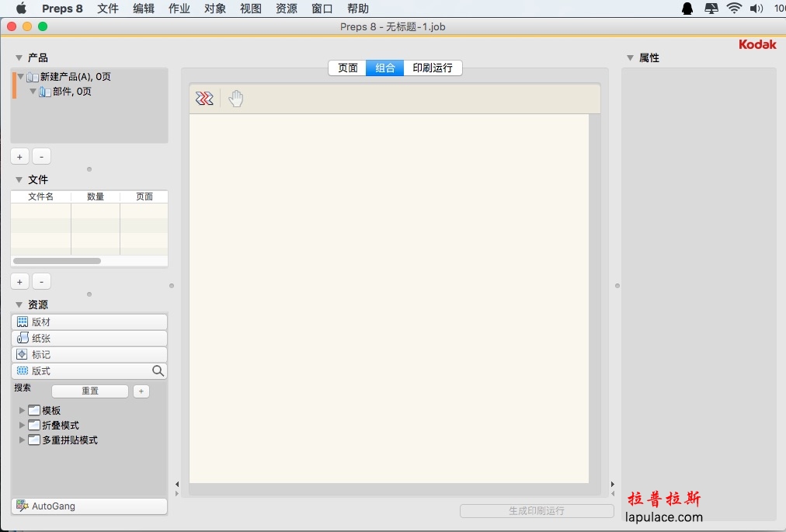Expand the 多重拼贴模式 folder
Image resolution: width=786 pixels, height=532 pixels.
[22, 440]
